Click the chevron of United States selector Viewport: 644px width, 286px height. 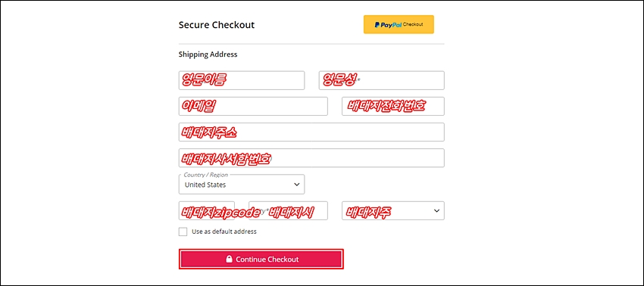point(296,185)
